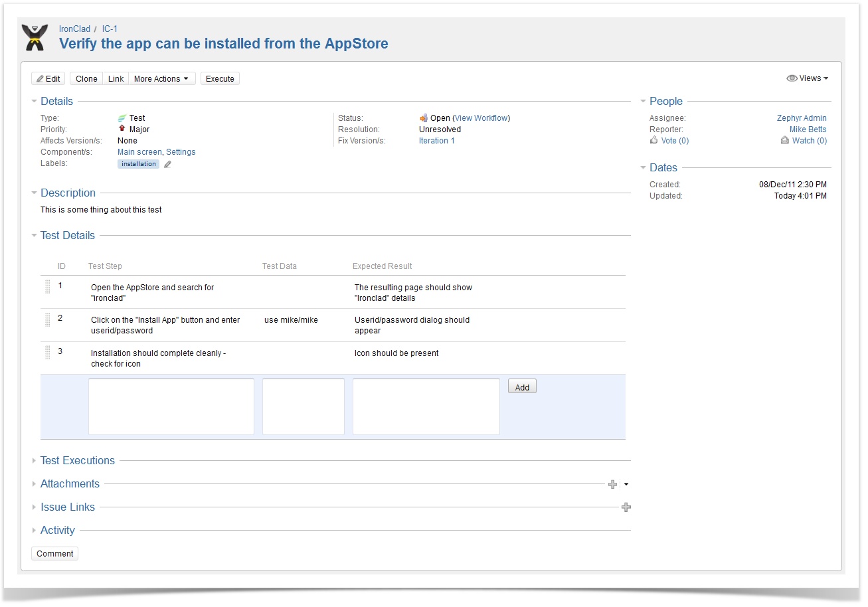
Task: Collapse the People section
Action: point(644,102)
